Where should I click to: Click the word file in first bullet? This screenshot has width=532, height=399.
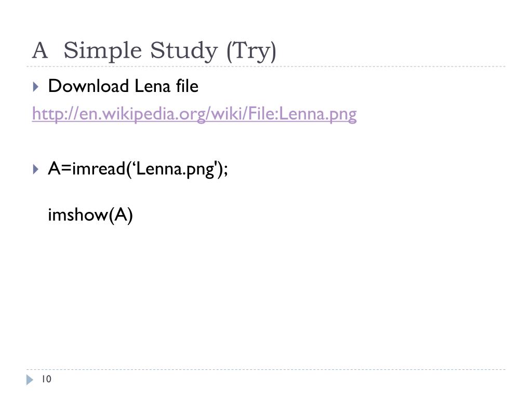pyautogui.click(x=187, y=86)
